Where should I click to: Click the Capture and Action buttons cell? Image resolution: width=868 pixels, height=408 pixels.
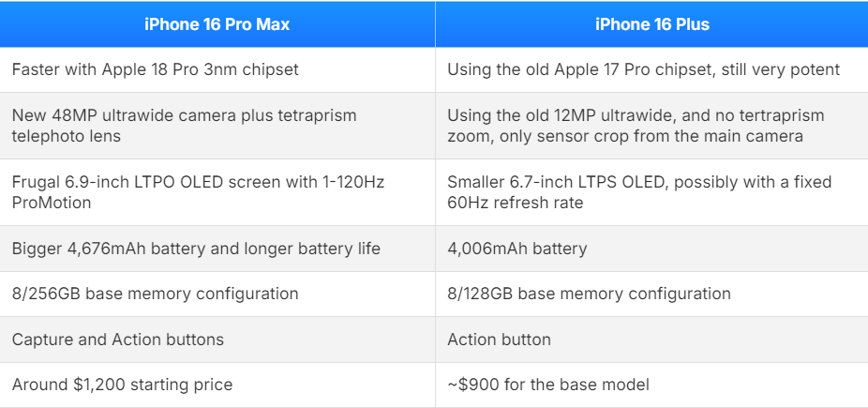(x=118, y=340)
